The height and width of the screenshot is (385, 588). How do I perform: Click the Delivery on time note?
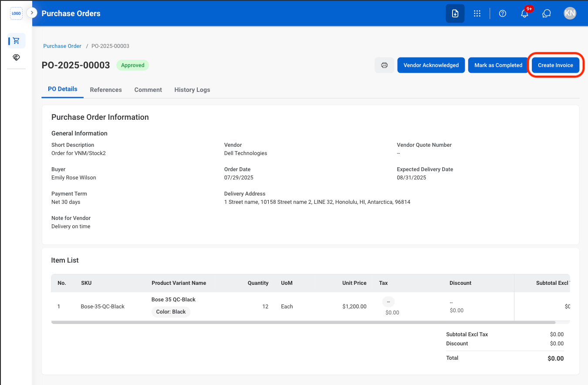point(71,226)
